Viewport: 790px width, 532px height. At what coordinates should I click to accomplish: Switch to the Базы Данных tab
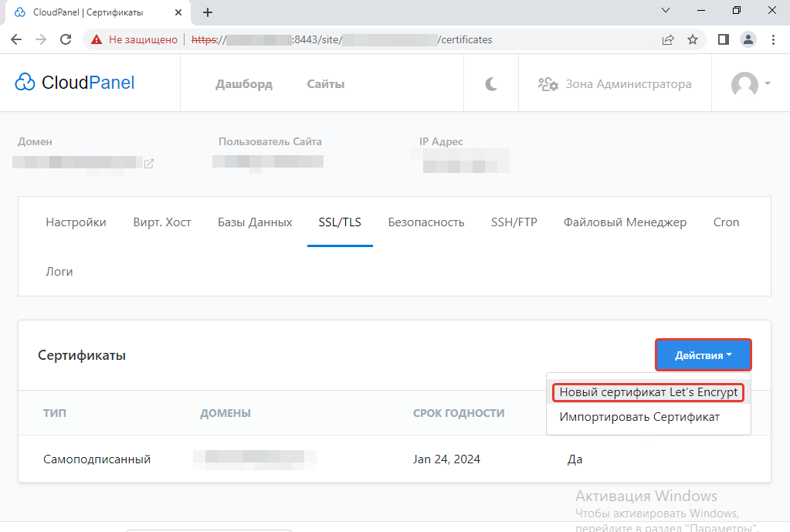pos(255,222)
